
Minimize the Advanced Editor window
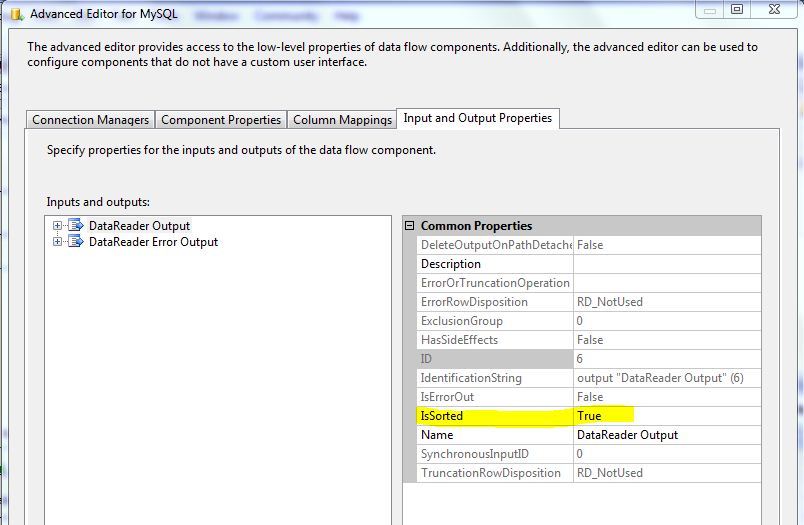(x=710, y=10)
